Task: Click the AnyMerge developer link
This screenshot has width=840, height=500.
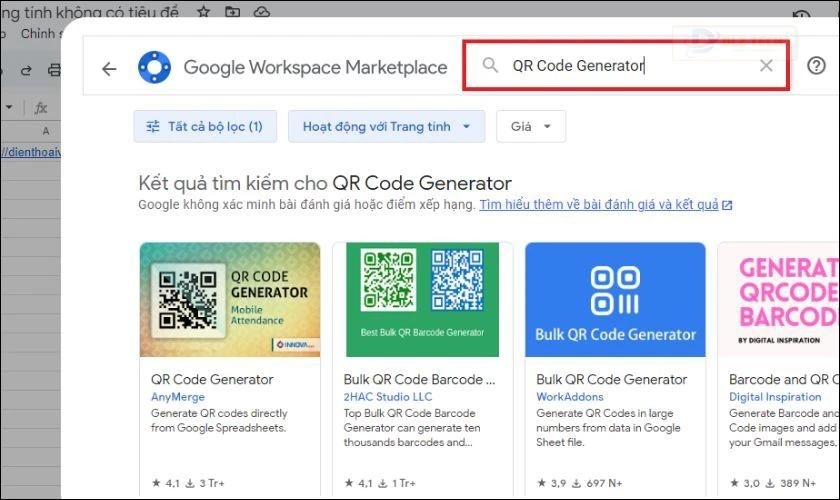Action: [x=178, y=397]
